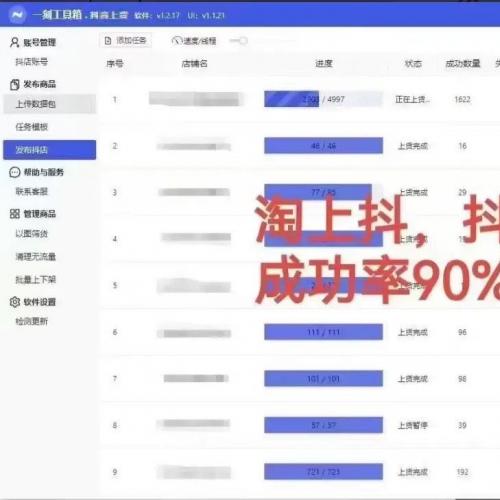Click the 723 / 723 progress bar in row 9
Screen dimensions: 500x500
point(323,472)
